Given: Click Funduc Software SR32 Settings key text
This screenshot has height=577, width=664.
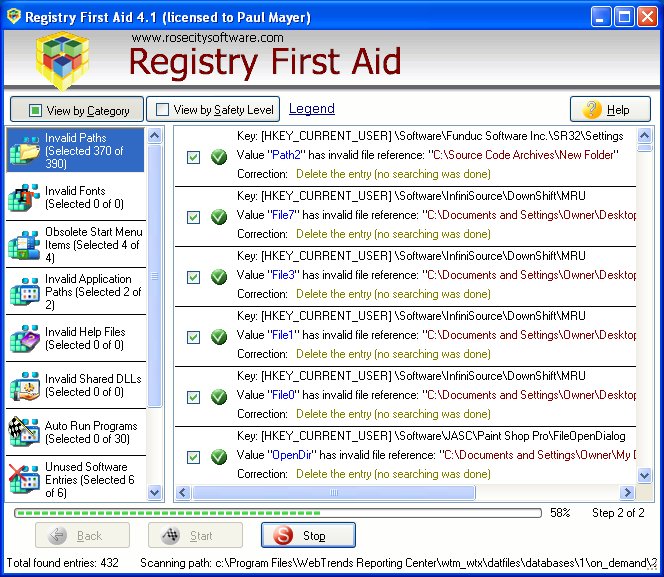Looking at the screenshot, I should point(430,136).
